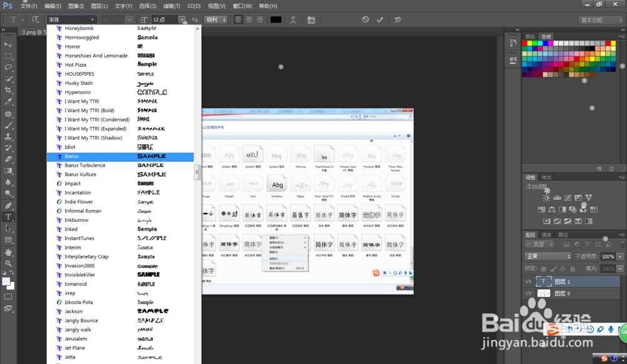
Task: Open the font family dropdown showing 宋体
Action: [72, 19]
